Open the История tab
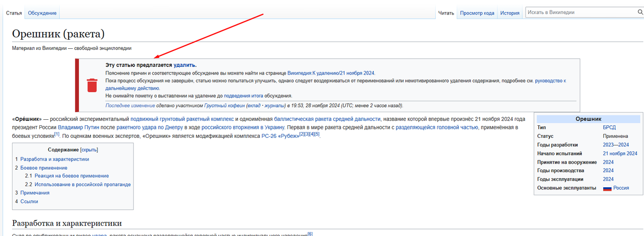Screen dimensions: 644x236 tap(510, 13)
